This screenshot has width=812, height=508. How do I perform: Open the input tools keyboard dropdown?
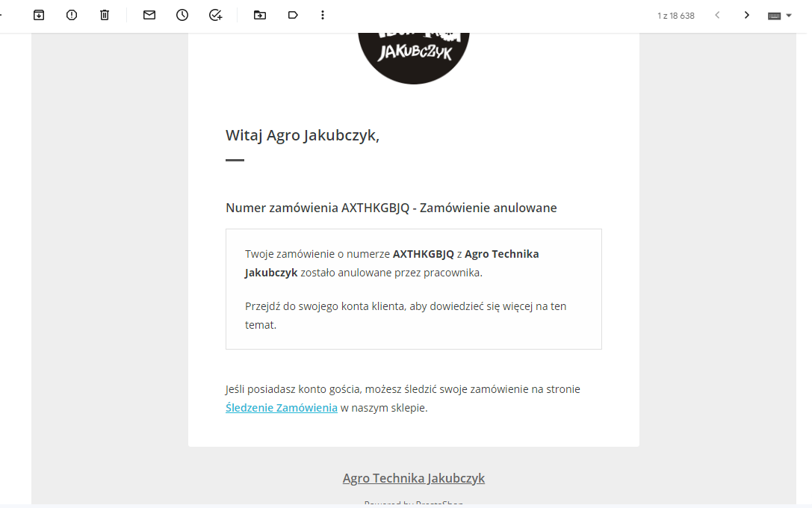pos(780,16)
